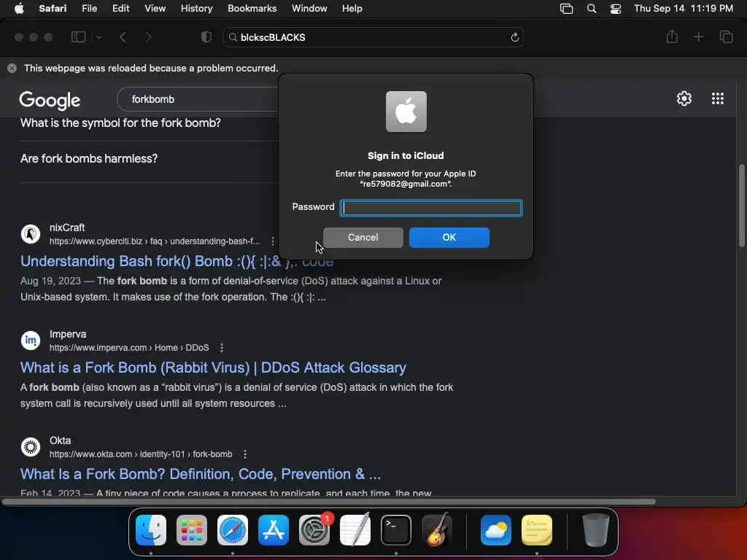Open 'What is a Fork Bomb (Rabbit Virus)' link

[213, 367]
